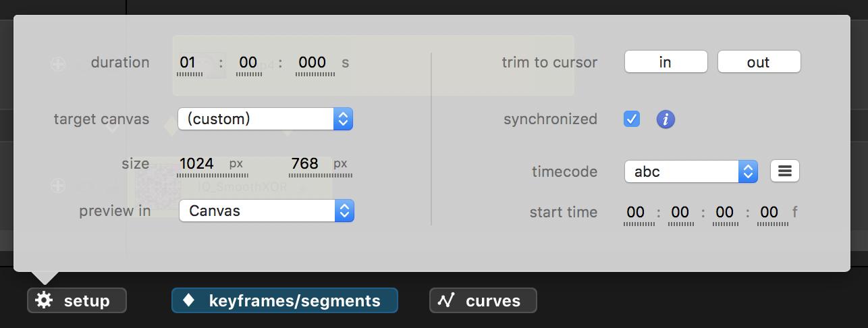Click the curves graph icon
Viewport: 868px width, 328px height.
(446, 300)
